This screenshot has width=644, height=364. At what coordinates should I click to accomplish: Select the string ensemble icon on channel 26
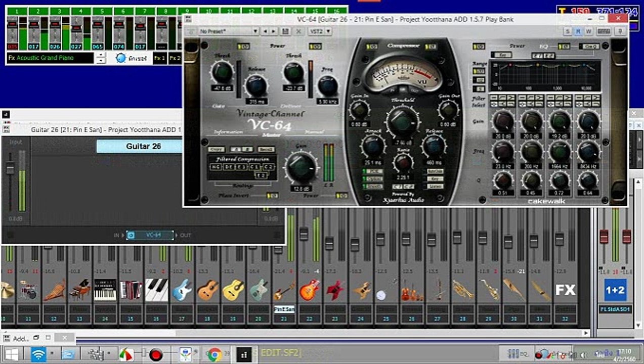pyautogui.click(x=411, y=290)
